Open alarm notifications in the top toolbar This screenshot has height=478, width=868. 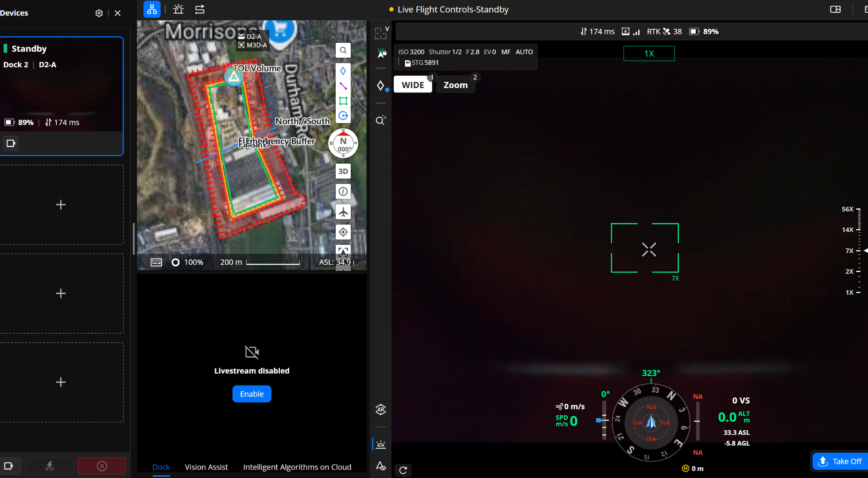pos(178,9)
